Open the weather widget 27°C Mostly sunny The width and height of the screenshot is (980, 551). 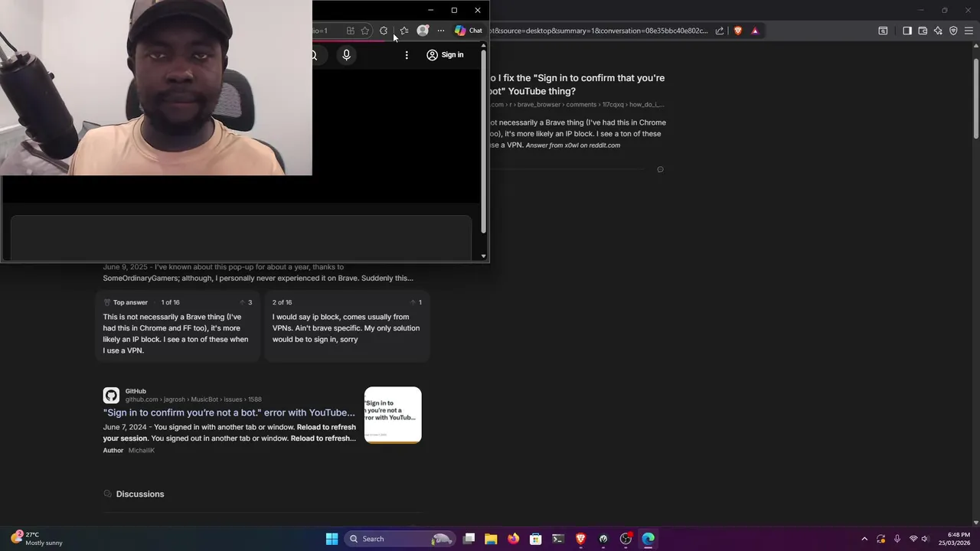[x=37, y=539]
